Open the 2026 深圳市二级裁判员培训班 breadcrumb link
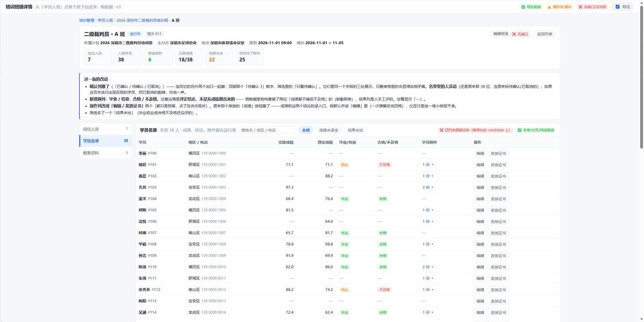The width and height of the screenshot is (644, 322). (x=142, y=20)
